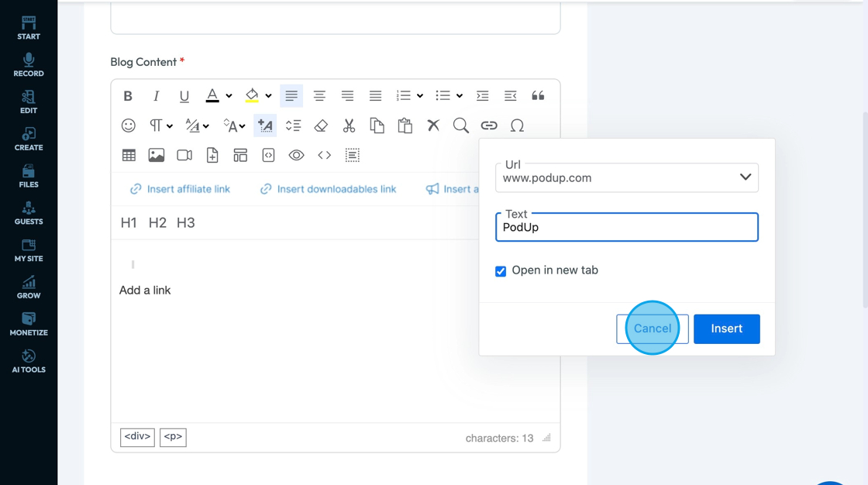Open the font family dropdown

tap(197, 126)
